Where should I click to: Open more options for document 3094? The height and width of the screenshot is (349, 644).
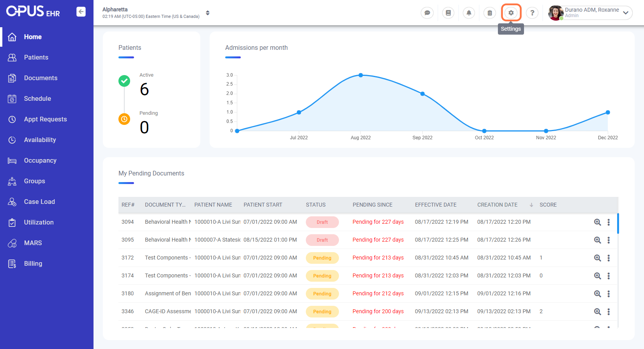(x=609, y=222)
